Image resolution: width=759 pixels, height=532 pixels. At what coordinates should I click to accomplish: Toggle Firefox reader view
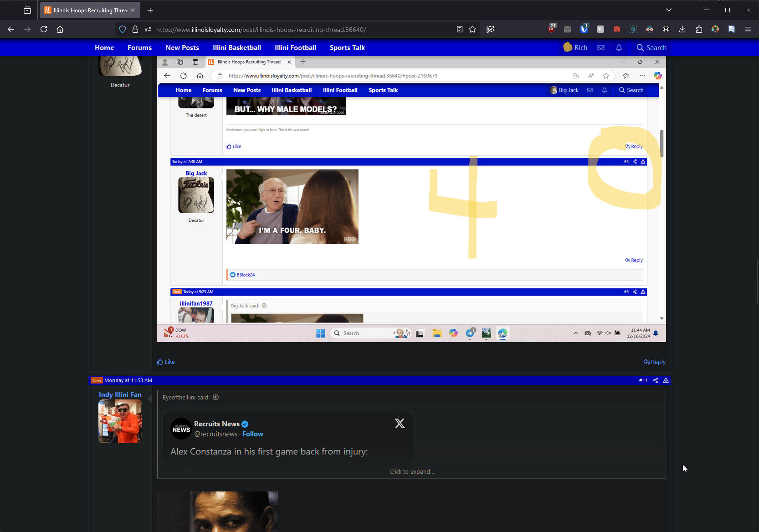[x=460, y=29]
